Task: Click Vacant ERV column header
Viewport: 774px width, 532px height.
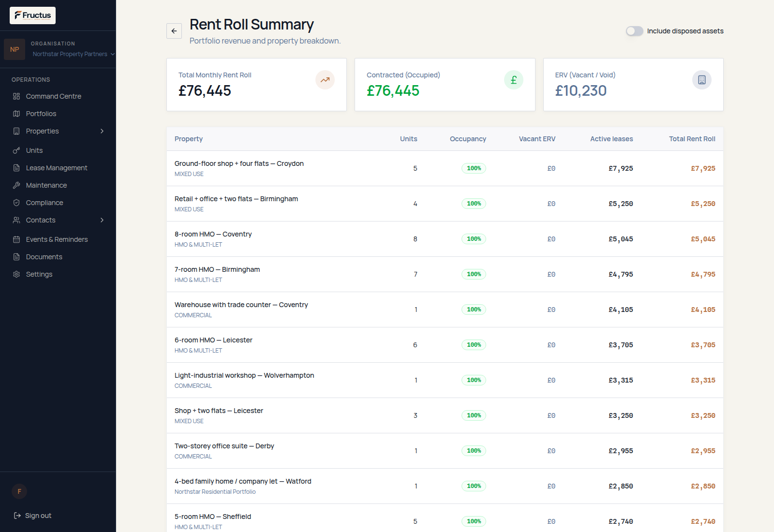Action: click(537, 139)
